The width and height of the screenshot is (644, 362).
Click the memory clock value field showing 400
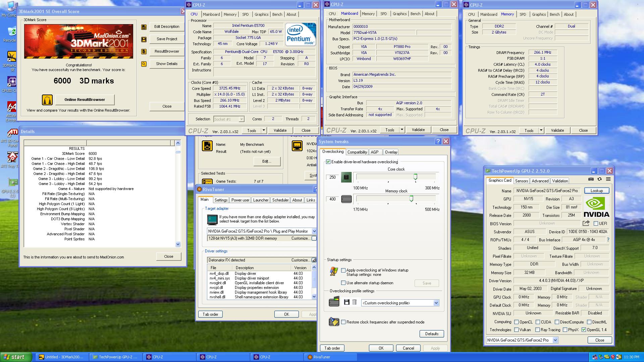[x=332, y=199]
